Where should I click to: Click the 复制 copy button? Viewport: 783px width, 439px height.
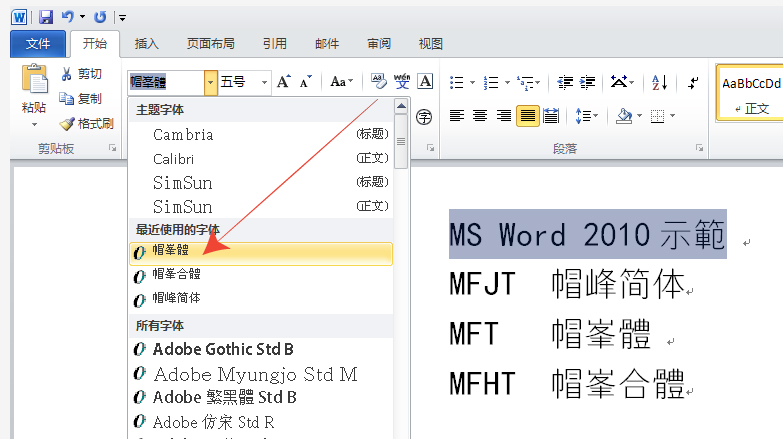click(81, 99)
